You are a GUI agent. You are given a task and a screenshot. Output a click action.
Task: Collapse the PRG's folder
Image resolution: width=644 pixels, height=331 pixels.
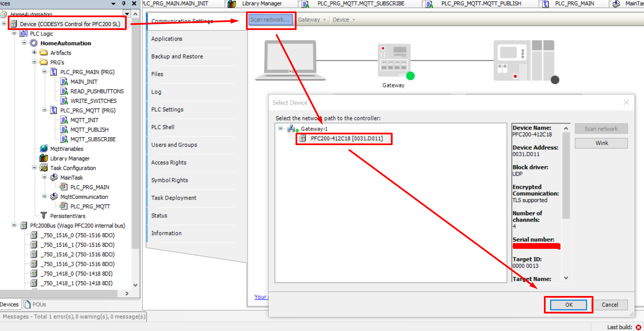point(34,62)
